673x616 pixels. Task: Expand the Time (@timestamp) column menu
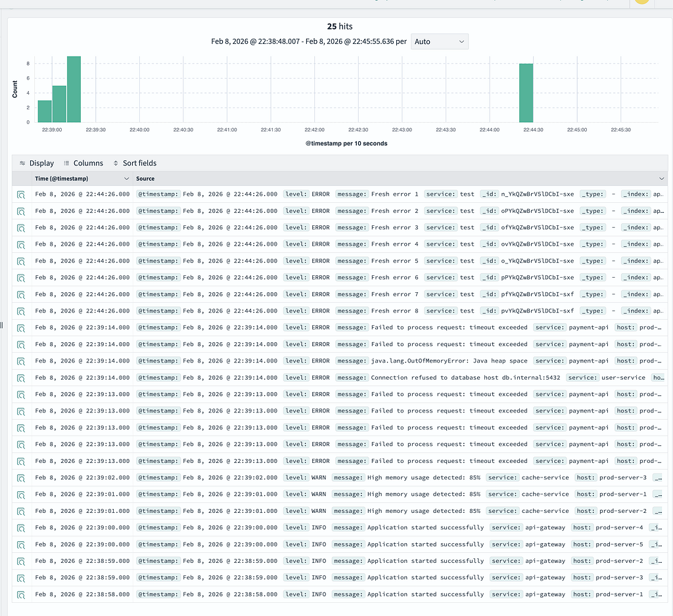click(x=126, y=179)
